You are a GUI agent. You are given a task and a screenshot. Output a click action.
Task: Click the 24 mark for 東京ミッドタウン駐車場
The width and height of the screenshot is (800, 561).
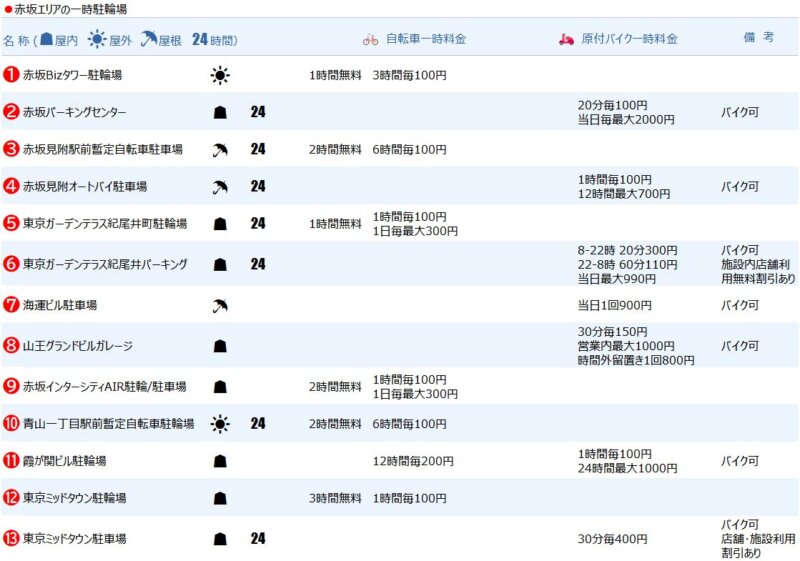click(258, 539)
